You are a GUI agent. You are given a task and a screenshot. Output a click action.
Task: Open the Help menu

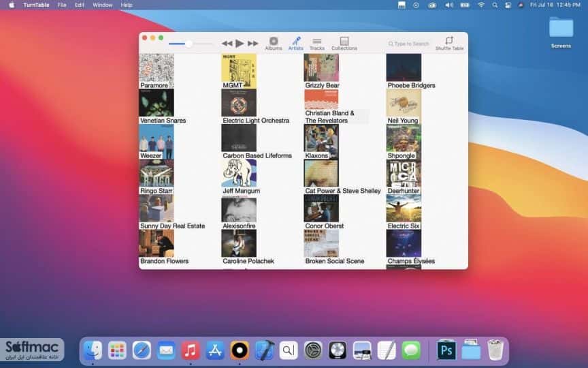127,5
